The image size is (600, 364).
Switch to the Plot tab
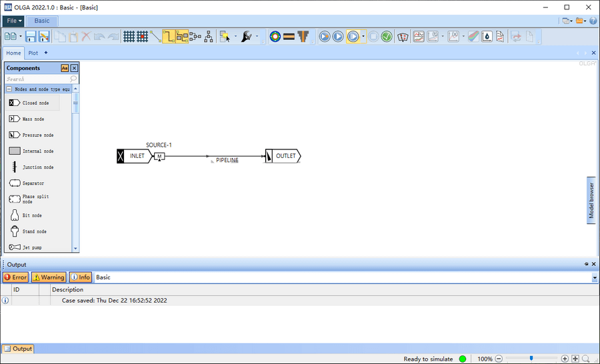[x=33, y=53]
